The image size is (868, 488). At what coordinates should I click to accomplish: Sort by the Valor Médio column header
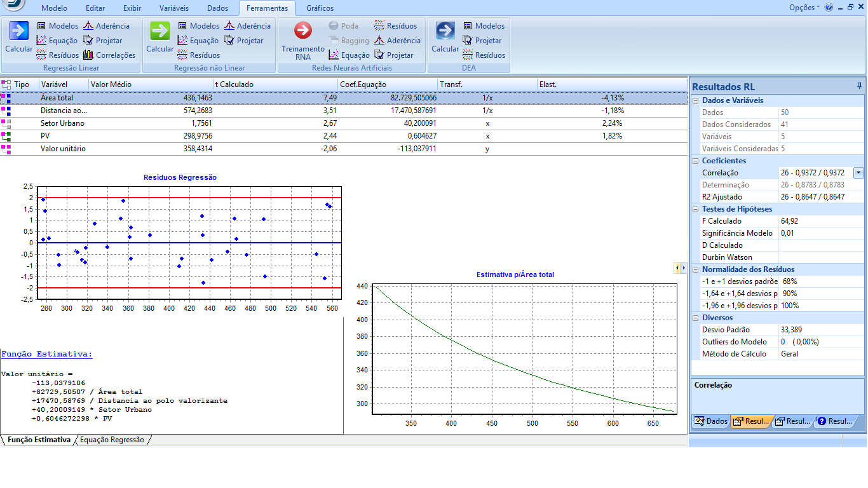click(151, 85)
